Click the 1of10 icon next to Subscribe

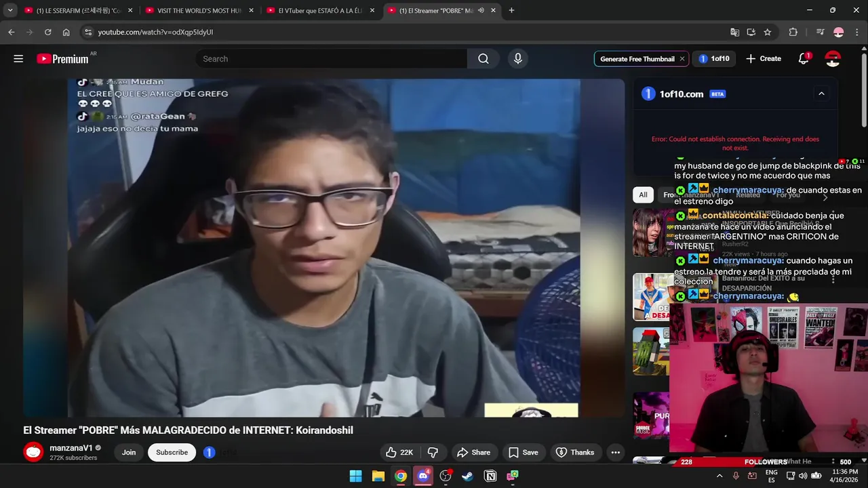point(210,452)
